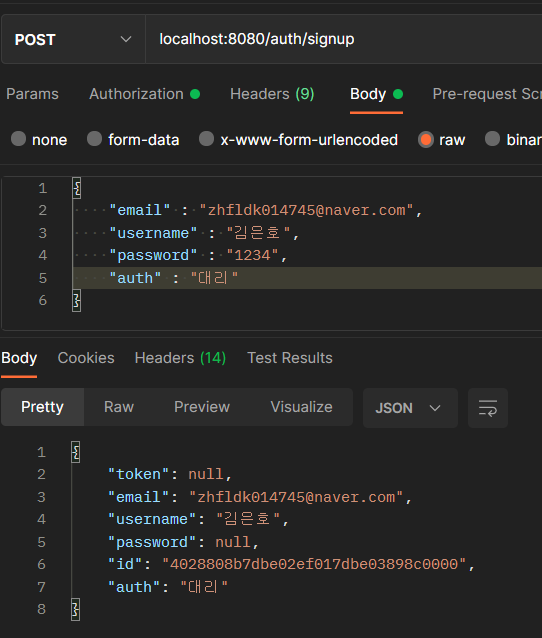Click the "password" key in request body
This screenshot has height=638, width=542.
point(153,256)
